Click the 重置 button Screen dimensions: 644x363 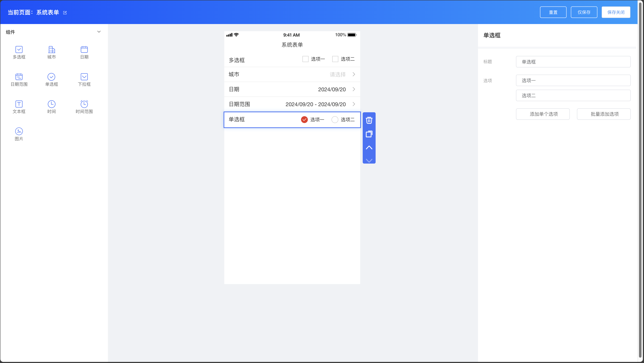(553, 12)
